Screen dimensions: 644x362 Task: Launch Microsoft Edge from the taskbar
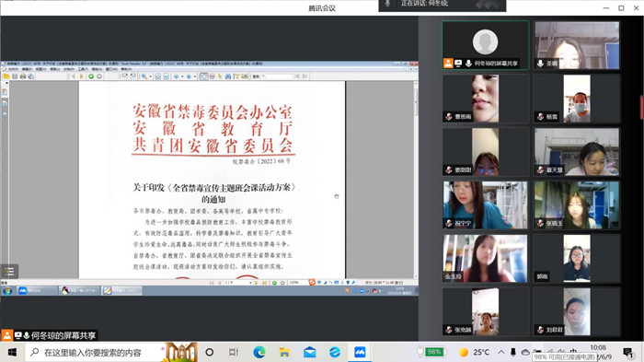(259, 352)
